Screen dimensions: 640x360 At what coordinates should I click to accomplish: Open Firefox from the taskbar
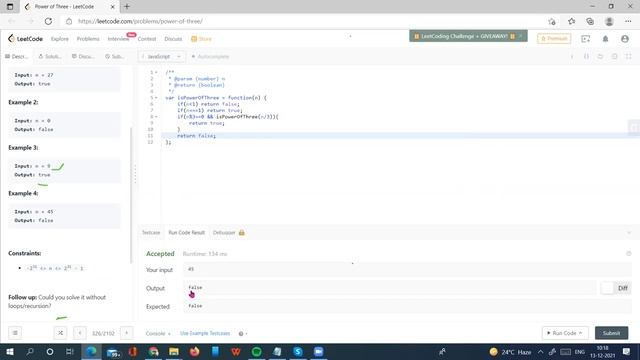tap(194, 351)
